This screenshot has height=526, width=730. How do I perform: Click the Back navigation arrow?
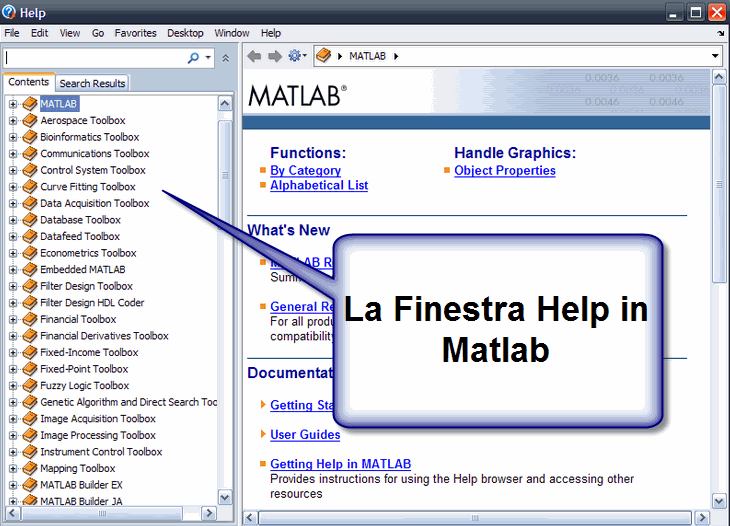[254, 56]
